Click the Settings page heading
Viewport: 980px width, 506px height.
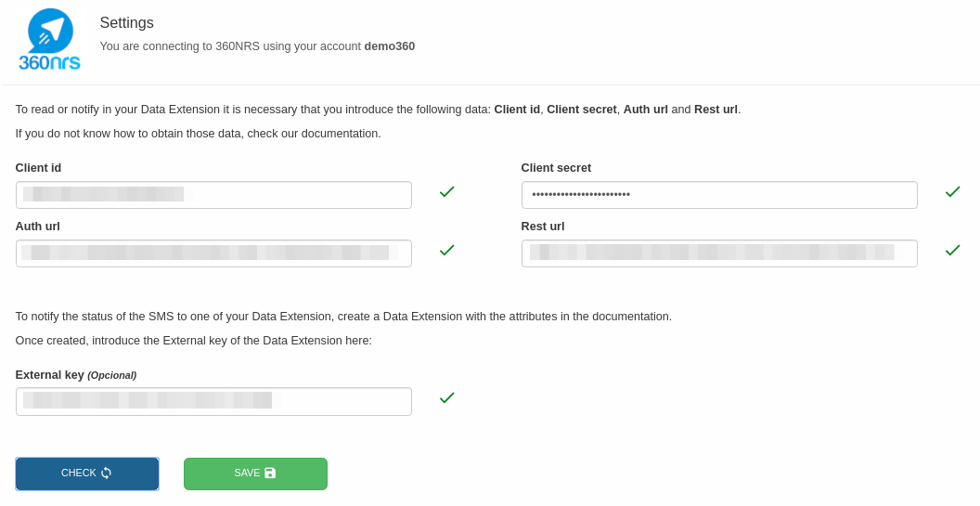(126, 23)
